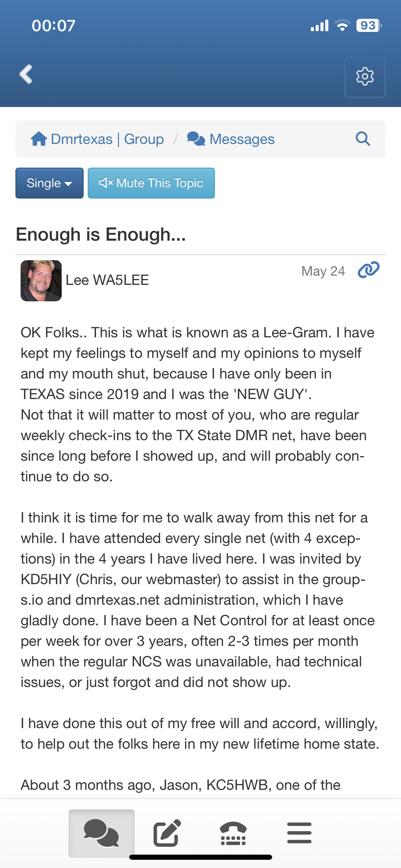Viewport: 401px width, 868px height.
Task: Tap compose new message pencil icon
Action: click(x=167, y=833)
